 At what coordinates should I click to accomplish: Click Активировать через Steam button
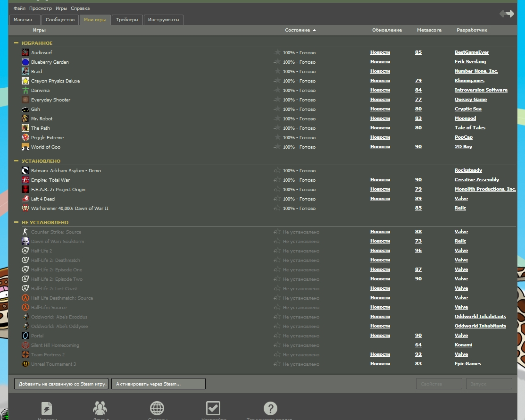click(x=158, y=384)
